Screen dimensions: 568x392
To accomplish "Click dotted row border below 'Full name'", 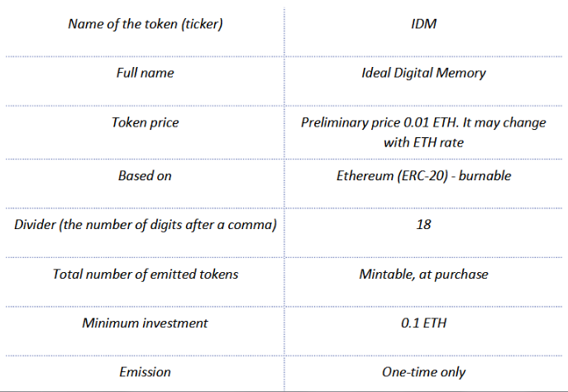I will pyautogui.click(x=284, y=106).
